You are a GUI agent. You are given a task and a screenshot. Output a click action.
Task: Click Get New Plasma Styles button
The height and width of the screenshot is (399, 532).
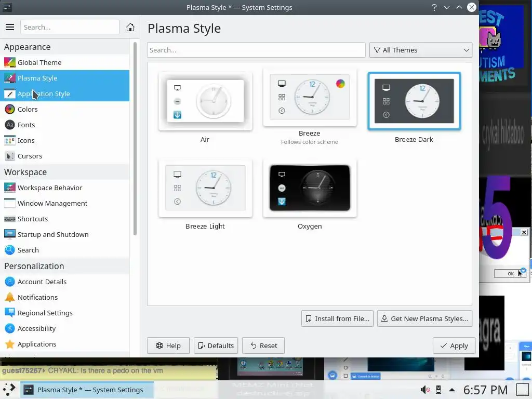coord(424,318)
